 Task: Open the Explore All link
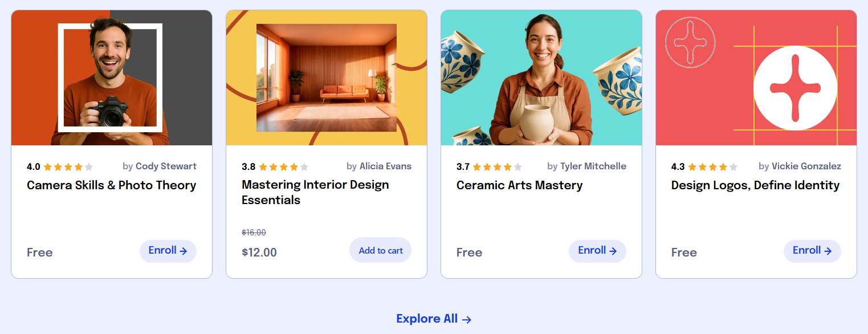point(434,319)
